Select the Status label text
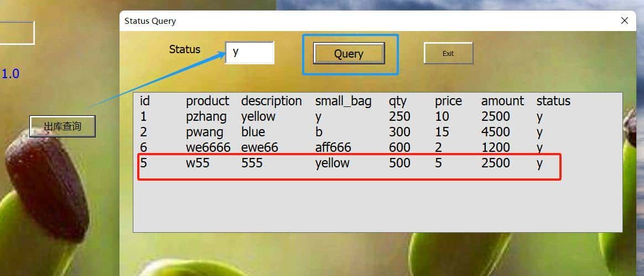Image resolution: width=644 pixels, height=276 pixels. click(185, 49)
